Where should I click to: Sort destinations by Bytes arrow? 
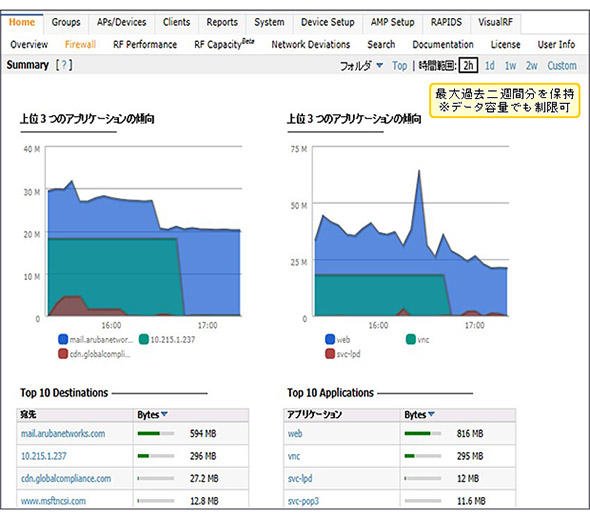click(x=164, y=414)
